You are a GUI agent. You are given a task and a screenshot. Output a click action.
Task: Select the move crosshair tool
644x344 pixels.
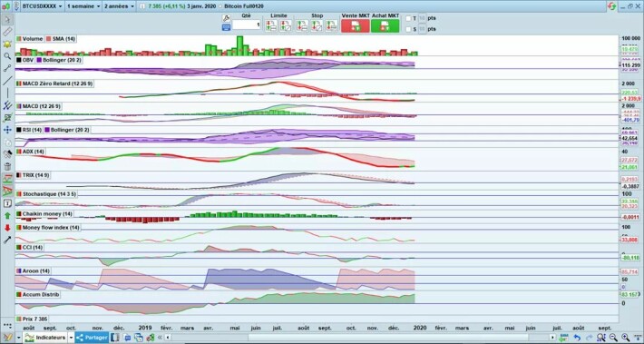pyautogui.click(x=7, y=130)
